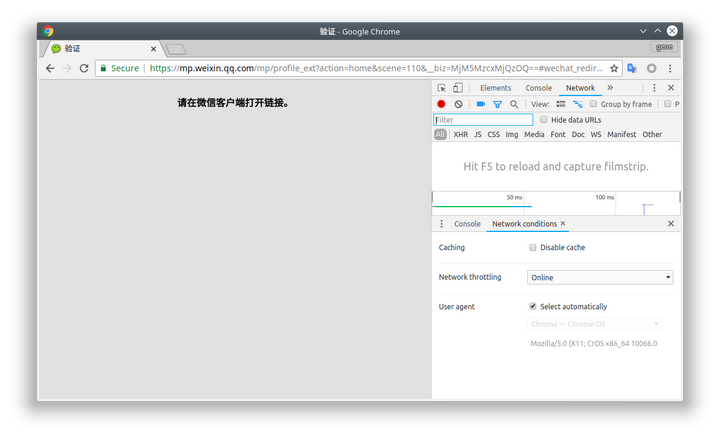This screenshot has width=720, height=438.
Task: Filter requests by Manifest
Action: point(622,135)
